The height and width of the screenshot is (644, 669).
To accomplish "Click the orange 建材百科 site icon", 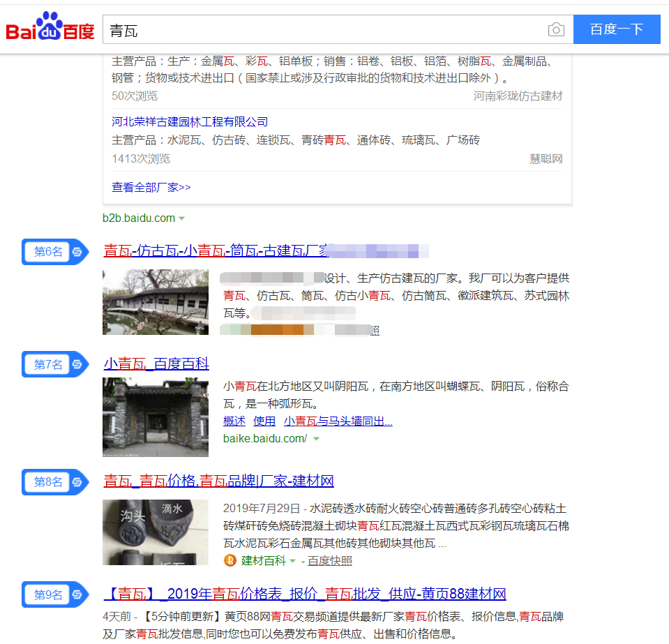I will (230, 561).
